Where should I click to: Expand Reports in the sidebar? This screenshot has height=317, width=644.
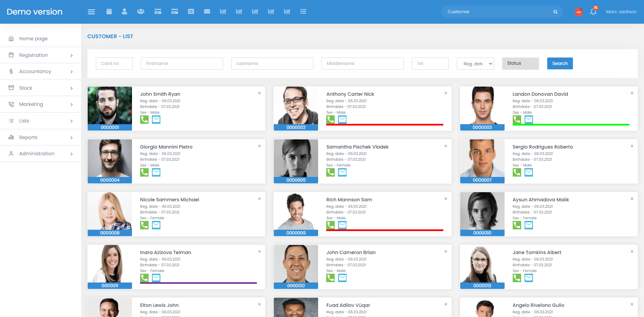pos(41,137)
